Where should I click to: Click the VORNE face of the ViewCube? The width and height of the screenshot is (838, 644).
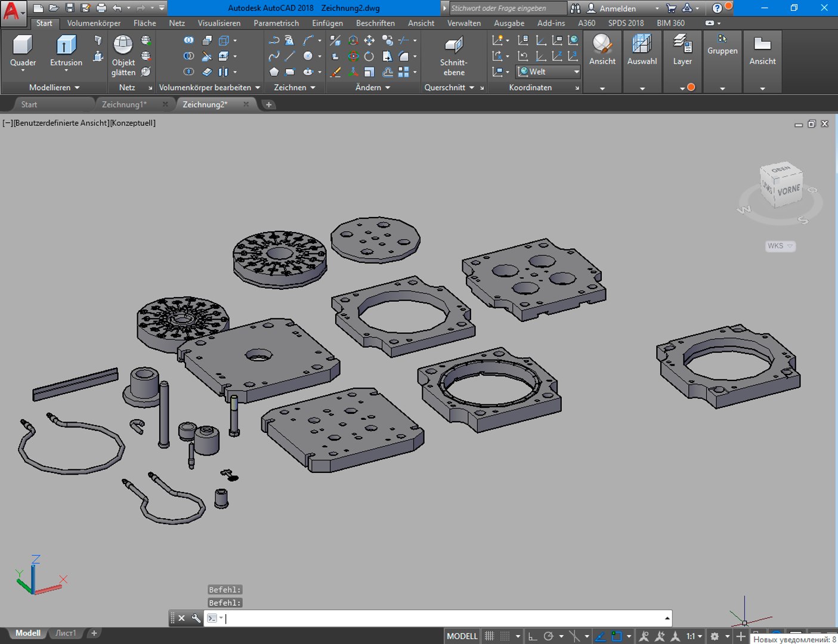[x=788, y=190]
